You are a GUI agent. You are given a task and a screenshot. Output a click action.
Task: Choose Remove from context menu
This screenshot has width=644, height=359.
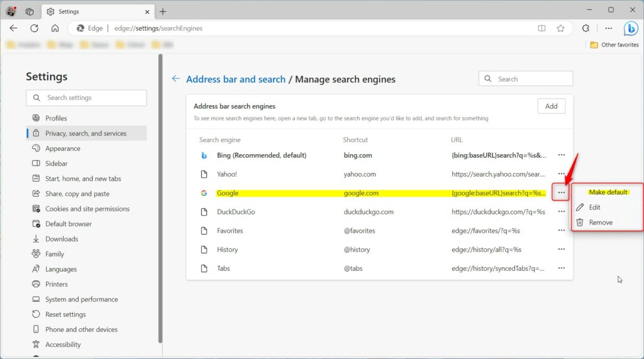pos(608,223)
